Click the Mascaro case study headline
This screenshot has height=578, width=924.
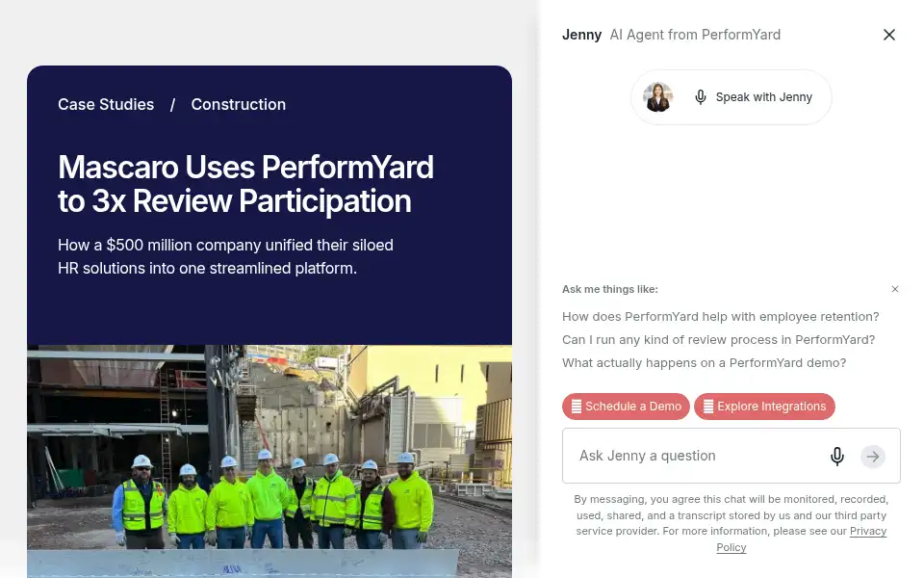tap(245, 184)
